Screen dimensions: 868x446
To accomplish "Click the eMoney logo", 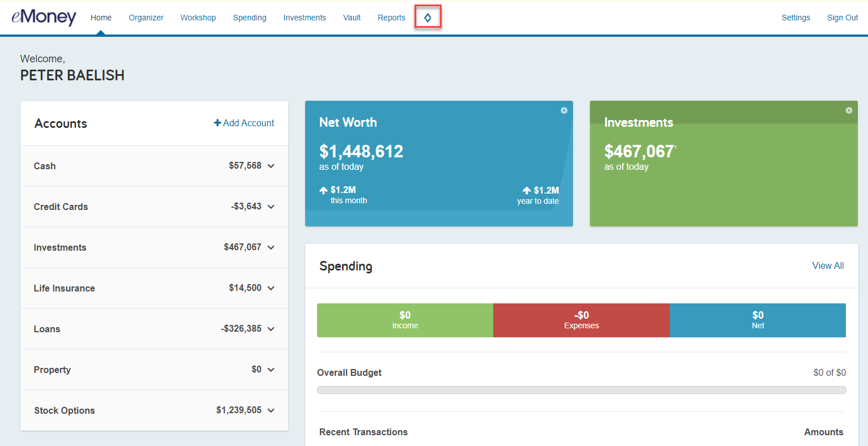I will pyautogui.click(x=44, y=17).
